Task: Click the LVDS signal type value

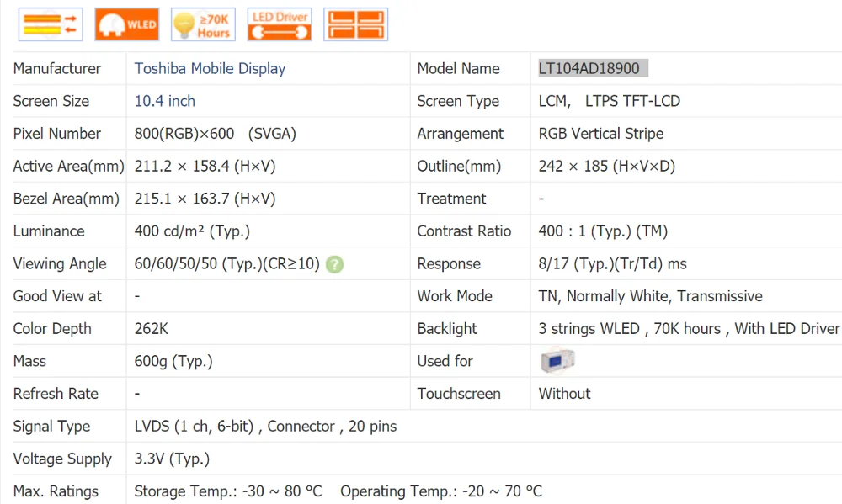Action: tap(265, 427)
